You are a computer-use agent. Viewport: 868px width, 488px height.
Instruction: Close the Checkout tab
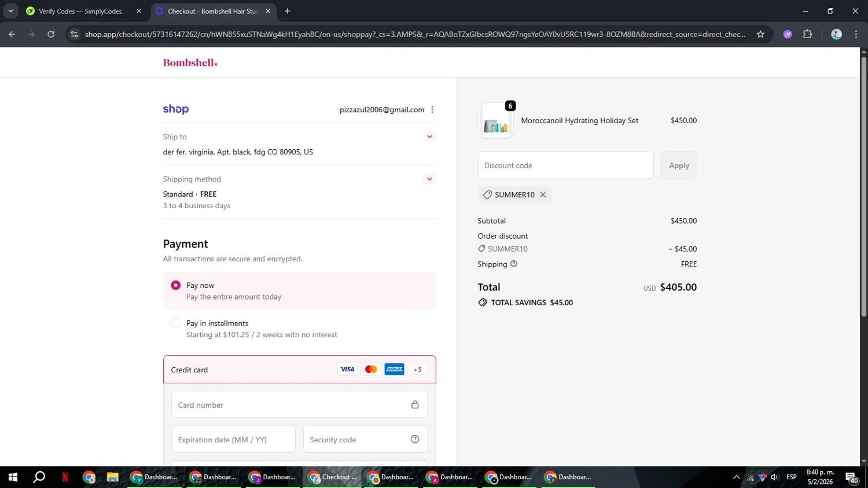[268, 11]
